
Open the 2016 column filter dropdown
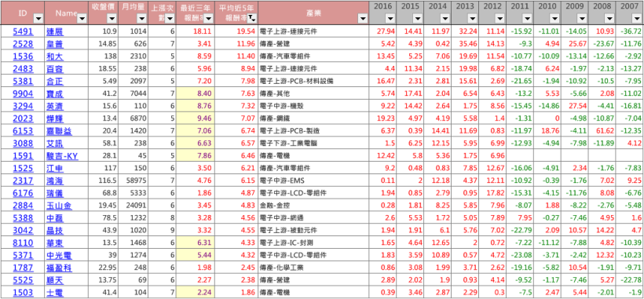point(390,18)
